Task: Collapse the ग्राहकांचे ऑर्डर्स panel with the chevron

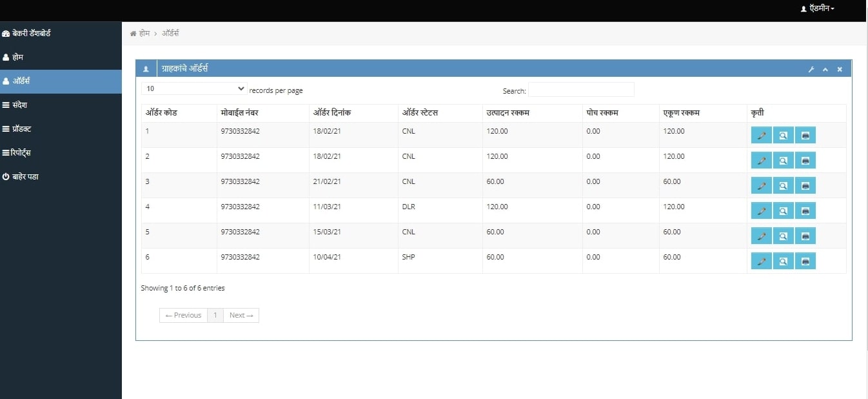Action: coord(825,70)
